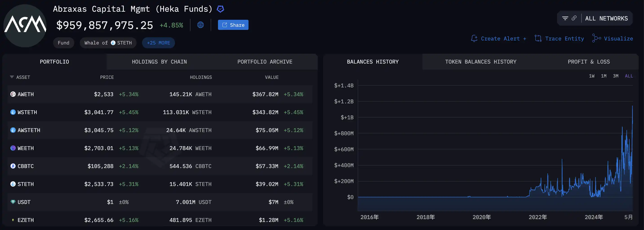Expand the +25 MORE tags
This screenshot has width=644, height=230.
(158, 43)
